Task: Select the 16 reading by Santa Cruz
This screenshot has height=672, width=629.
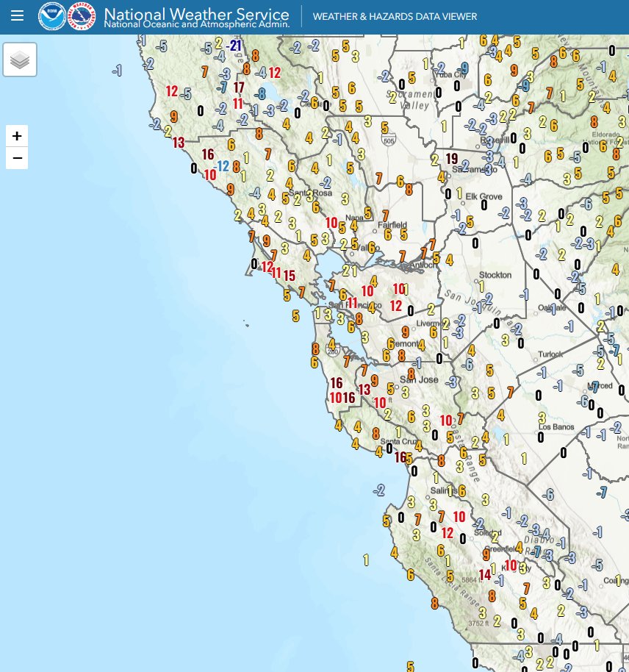Action: tap(400, 457)
